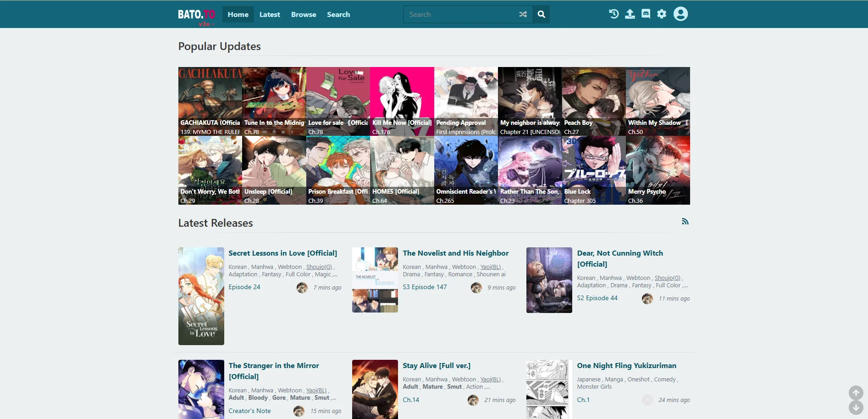
Task: Switch to the Latest tab
Action: (x=270, y=14)
